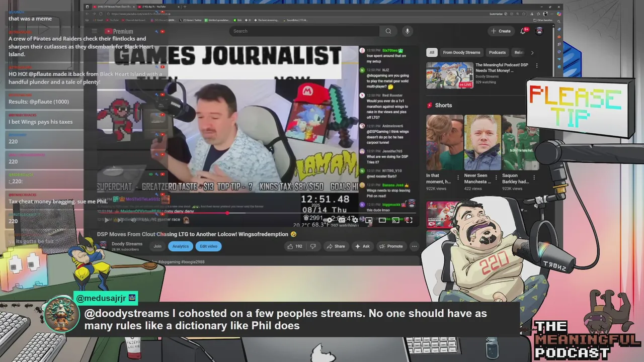Click Summarize in address bar
The height and width of the screenshot is (362, 644).
496,14
